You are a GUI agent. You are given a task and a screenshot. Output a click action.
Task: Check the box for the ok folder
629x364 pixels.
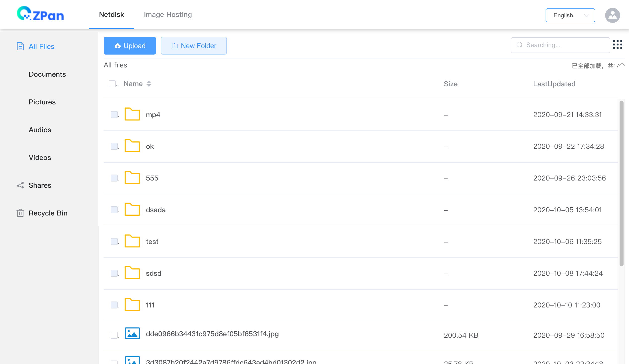coord(114,146)
